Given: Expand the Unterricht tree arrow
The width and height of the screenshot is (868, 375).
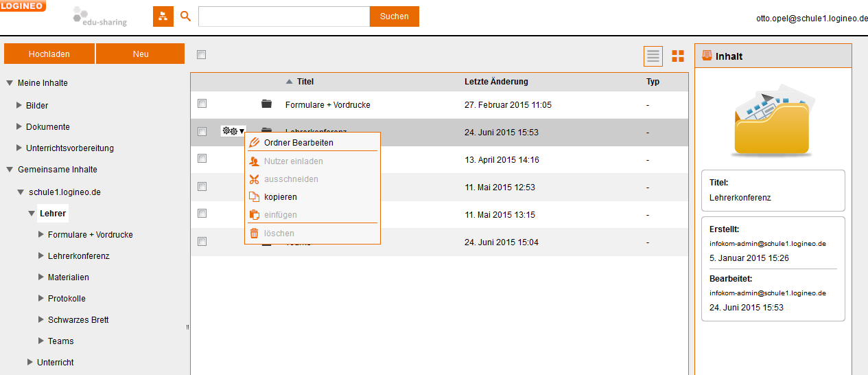Looking at the screenshot, I should [x=30, y=363].
